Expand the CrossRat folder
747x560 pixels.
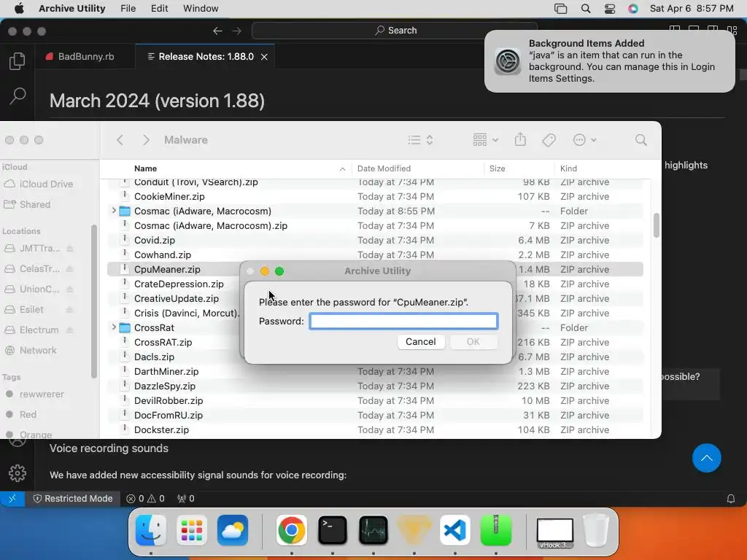pos(113,327)
